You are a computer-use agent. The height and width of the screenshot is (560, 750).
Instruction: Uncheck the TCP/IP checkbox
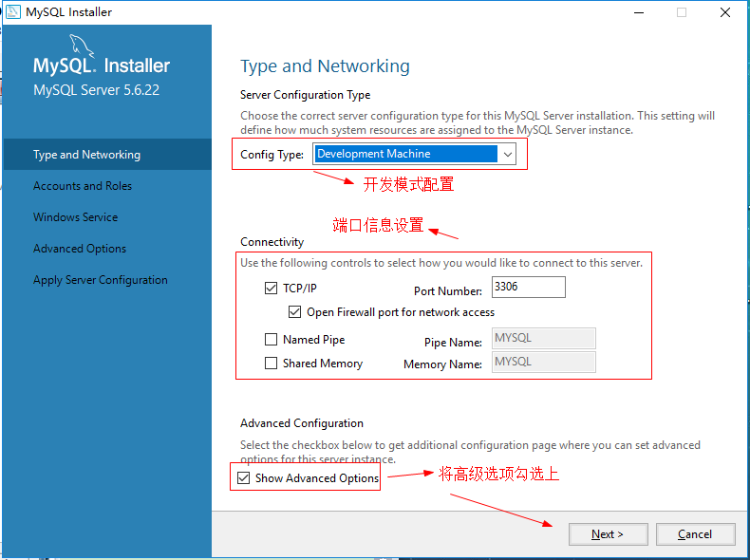click(271, 288)
